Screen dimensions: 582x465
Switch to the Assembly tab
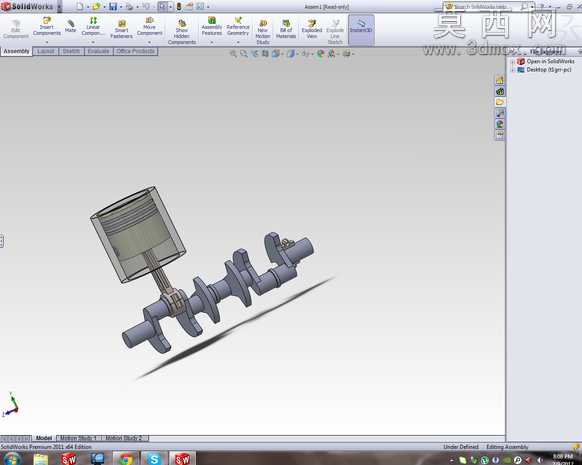(16, 51)
